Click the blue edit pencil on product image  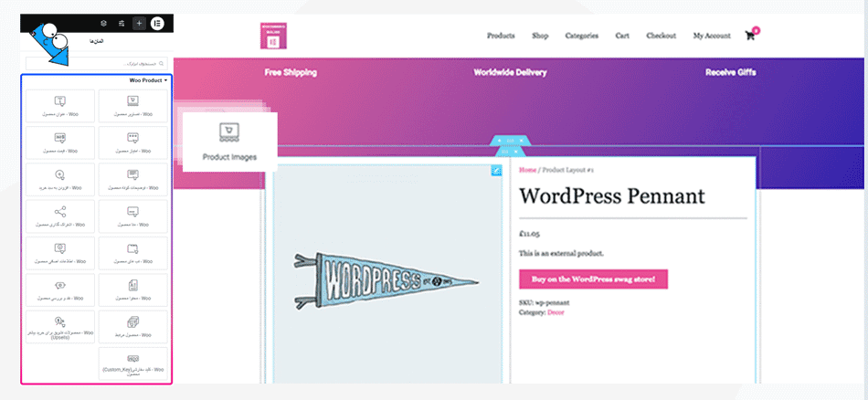click(496, 172)
